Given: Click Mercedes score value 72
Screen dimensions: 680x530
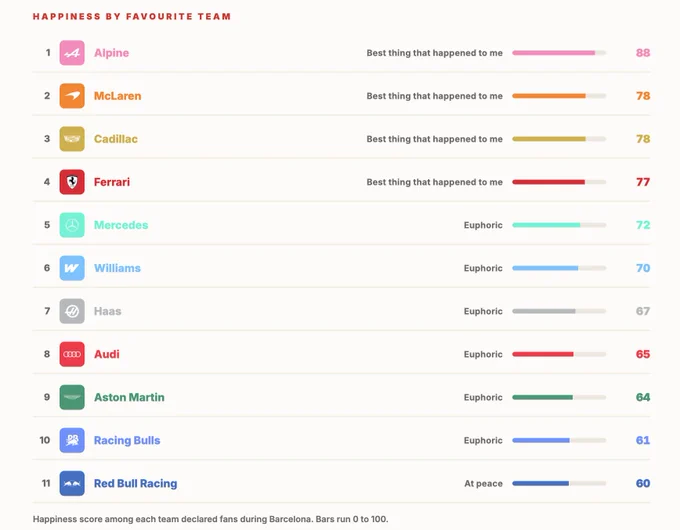Looking at the screenshot, I should pyautogui.click(x=643, y=225).
